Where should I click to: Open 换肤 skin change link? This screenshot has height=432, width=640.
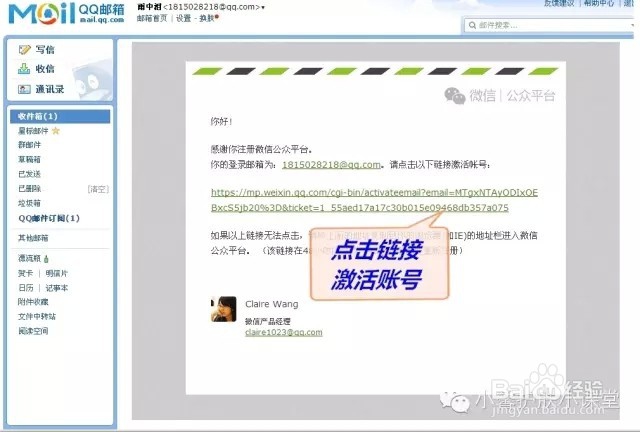click(x=207, y=18)
